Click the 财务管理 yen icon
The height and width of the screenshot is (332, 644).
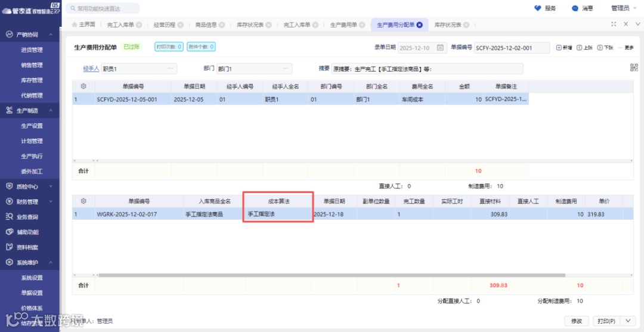tap(10, 201)
